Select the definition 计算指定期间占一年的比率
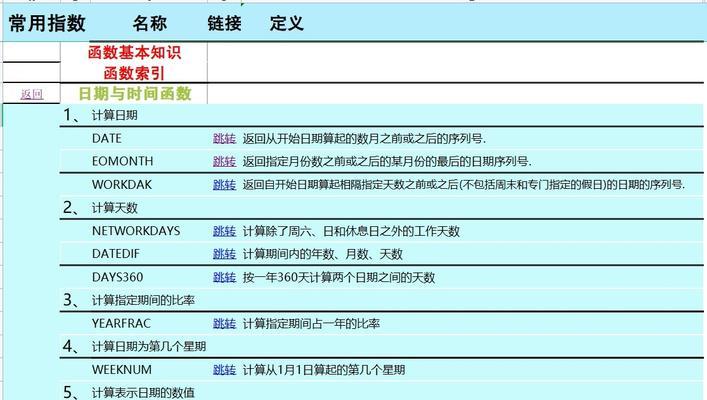Viewport: 707px width, 400px height. point(311,323)
